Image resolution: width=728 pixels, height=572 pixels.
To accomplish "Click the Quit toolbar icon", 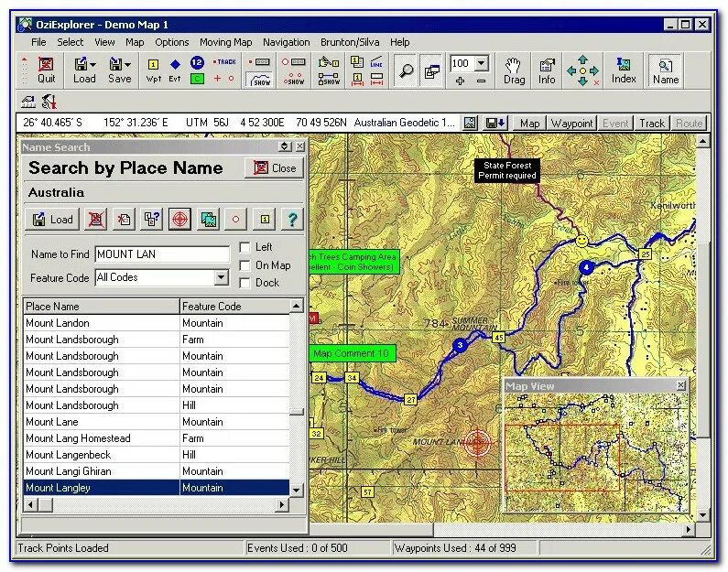I will (x=46, y=70).
